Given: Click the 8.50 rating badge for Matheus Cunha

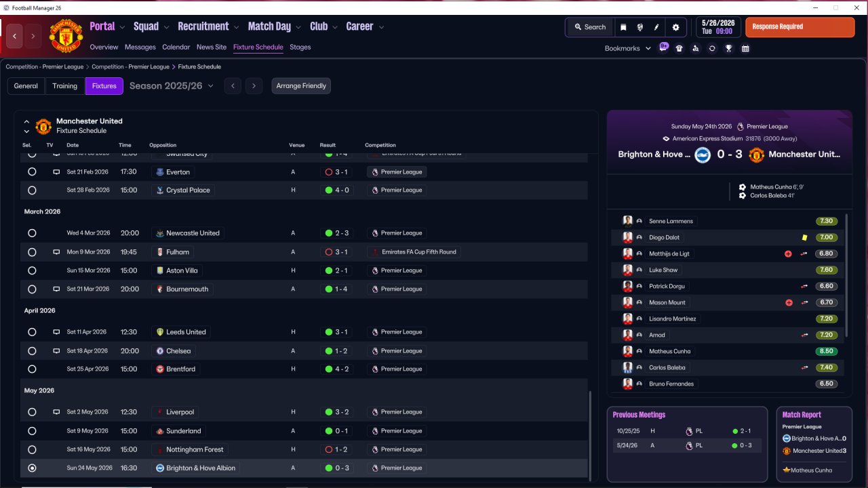Looking at the screenshot, I should (827, 351).
